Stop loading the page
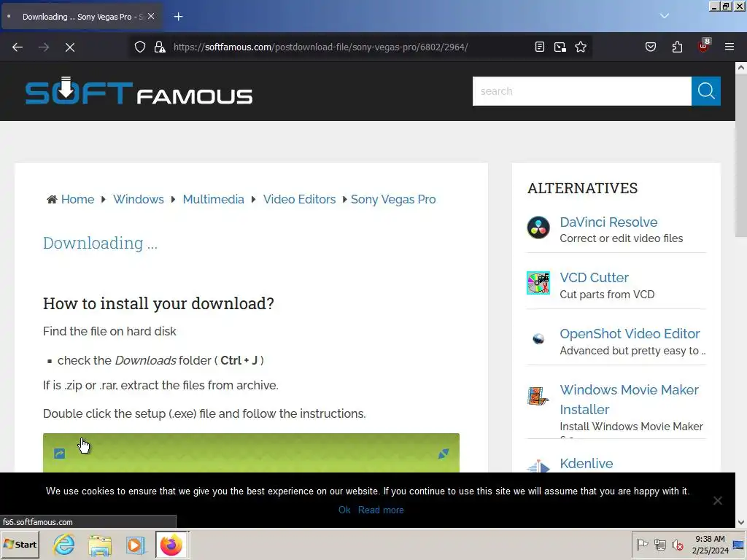 [x=70, y=47]
